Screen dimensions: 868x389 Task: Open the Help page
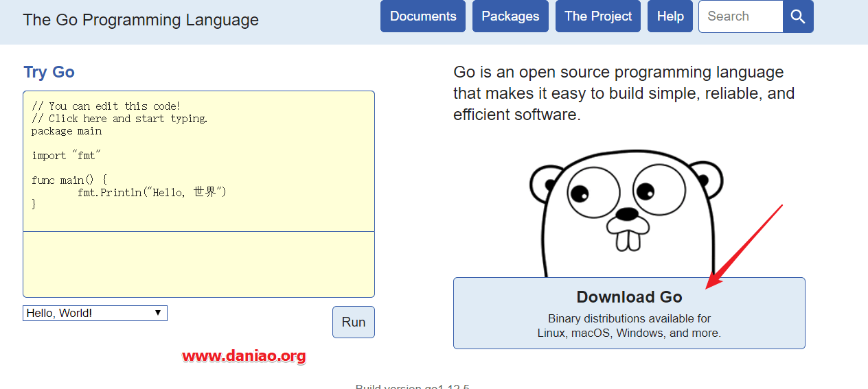click(670, 16)
